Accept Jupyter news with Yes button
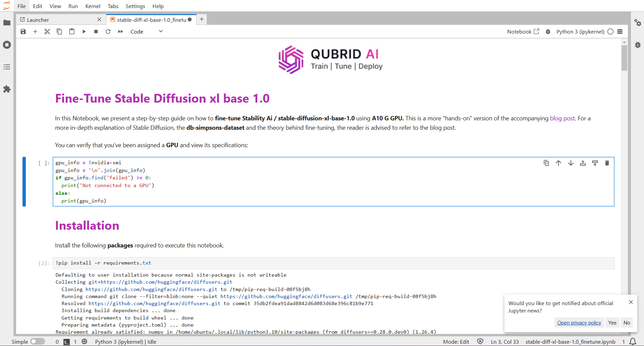This screenshot has height=346, width=644. (612, 323)
